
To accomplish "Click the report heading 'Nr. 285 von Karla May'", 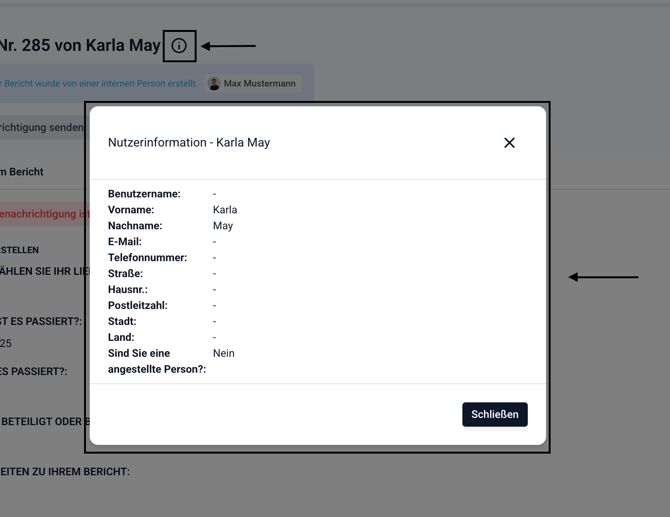I will point(80,46).
